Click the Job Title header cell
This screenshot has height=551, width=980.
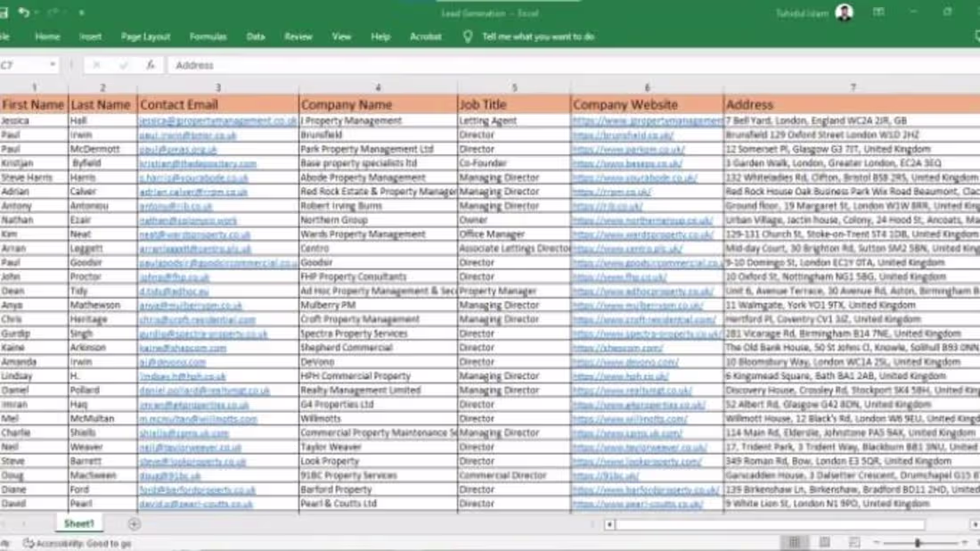pos(514,104)
